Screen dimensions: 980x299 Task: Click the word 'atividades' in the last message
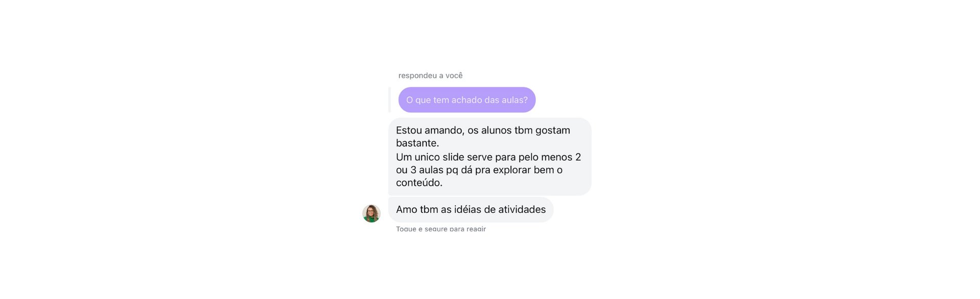(x=522, y=210)
